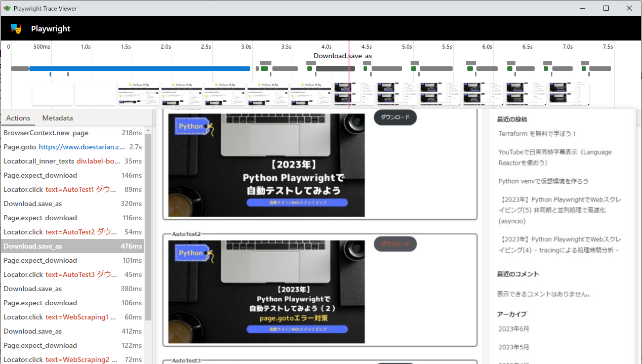Screen dimensions: 642x364
Task: Click the Download.save_as label above the timeline
Action: coord(342,56)
